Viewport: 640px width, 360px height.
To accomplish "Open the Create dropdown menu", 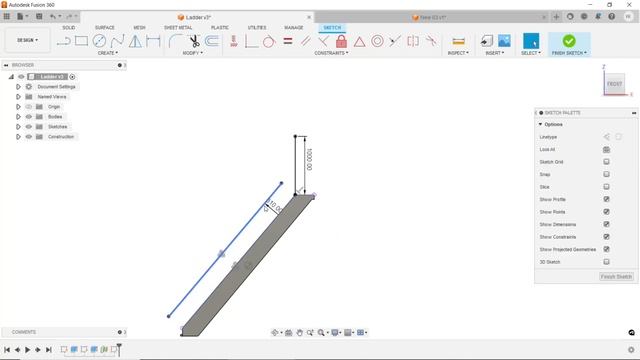I will point(108,53).
